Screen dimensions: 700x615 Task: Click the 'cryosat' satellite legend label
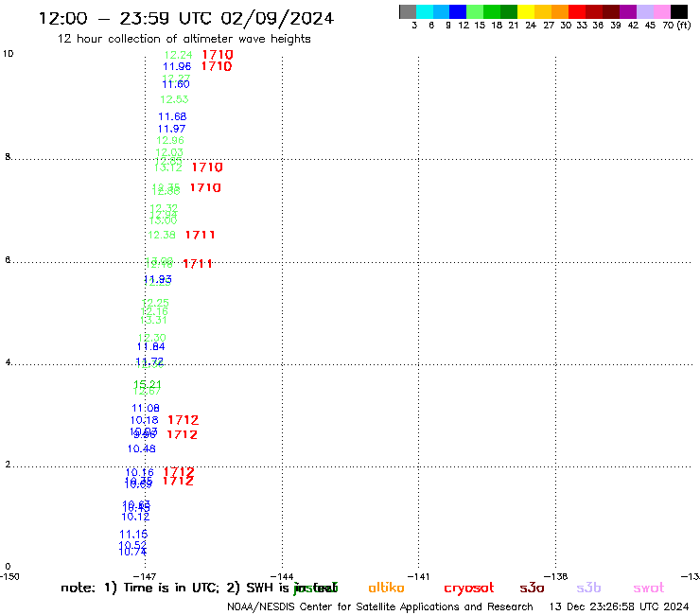[469, 589]
